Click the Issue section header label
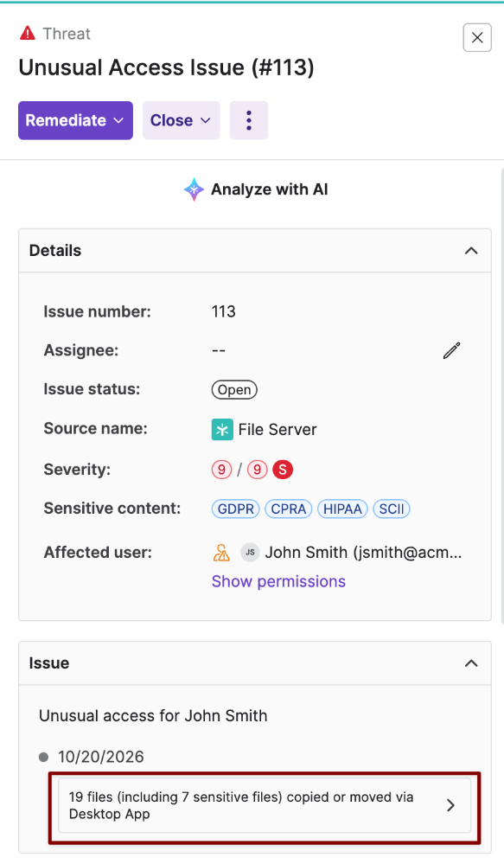The width and height of the screenshot is (504, 864). pos(49,663)
